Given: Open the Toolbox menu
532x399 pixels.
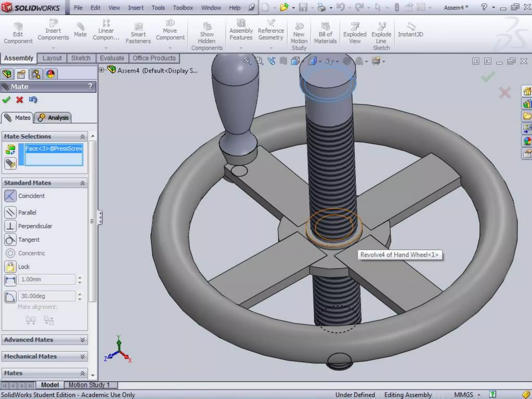Looking at the screenshot, I should 183,8.
